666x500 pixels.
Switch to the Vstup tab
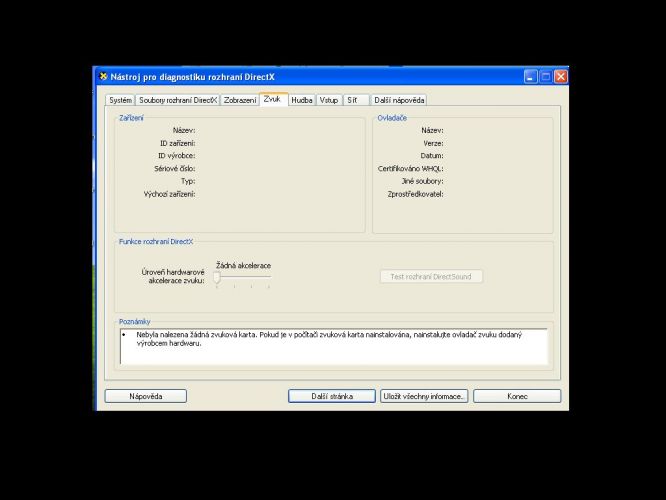(329, 100)
